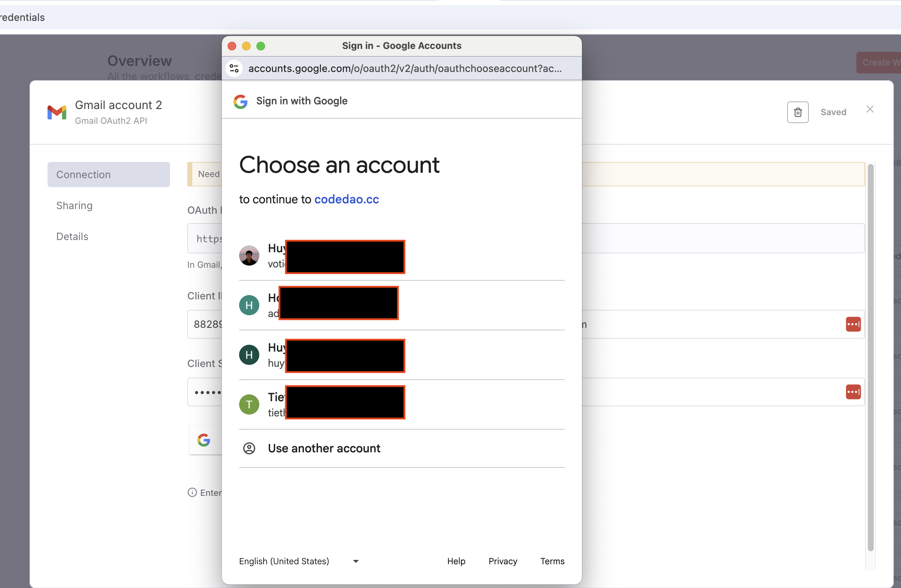Image resolution: width=901 pixels, height=588 pixels.
Task: Open the Terms link in the sign-in footer
Action: (x=552, y=561)
